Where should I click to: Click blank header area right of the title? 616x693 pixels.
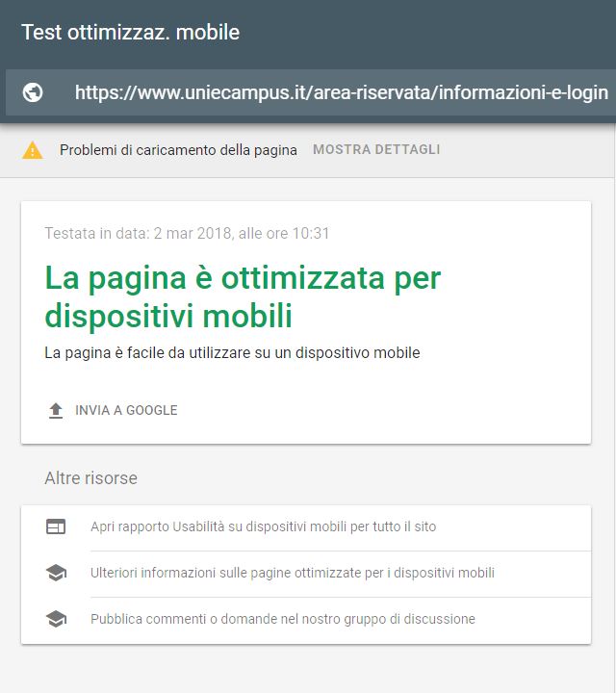coord(433,33)
